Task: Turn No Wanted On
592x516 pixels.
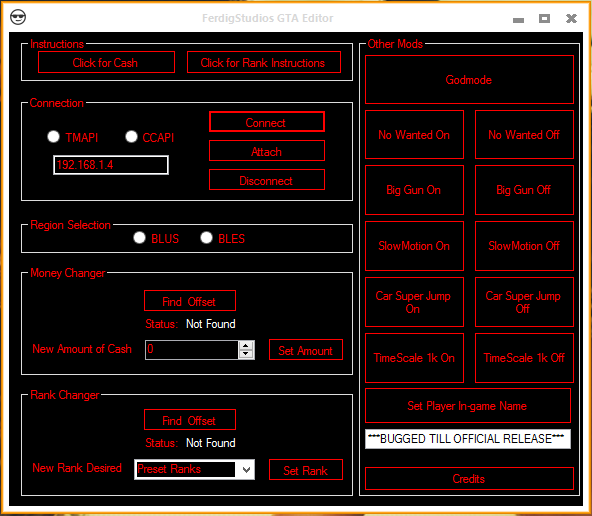Action: pos(414,135)
